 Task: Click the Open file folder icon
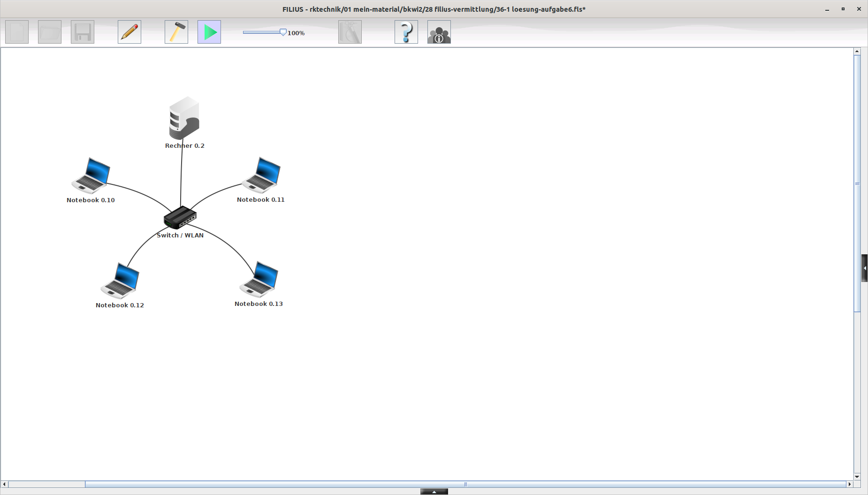(x=50, y=32)
